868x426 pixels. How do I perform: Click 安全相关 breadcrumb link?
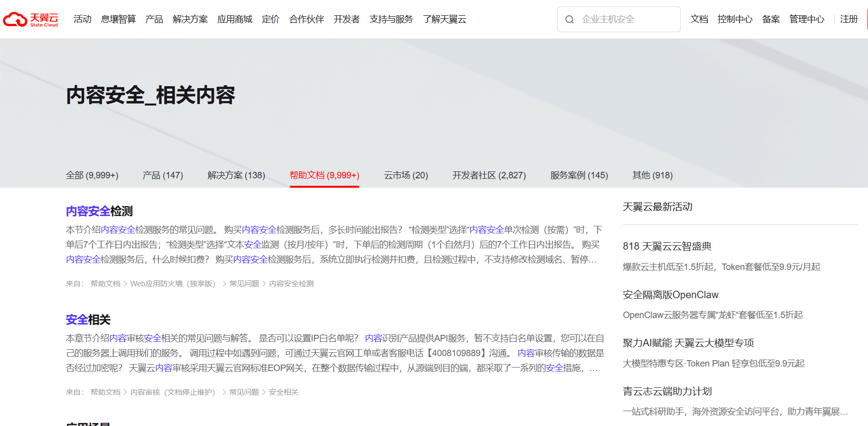[x=284, y=392]
